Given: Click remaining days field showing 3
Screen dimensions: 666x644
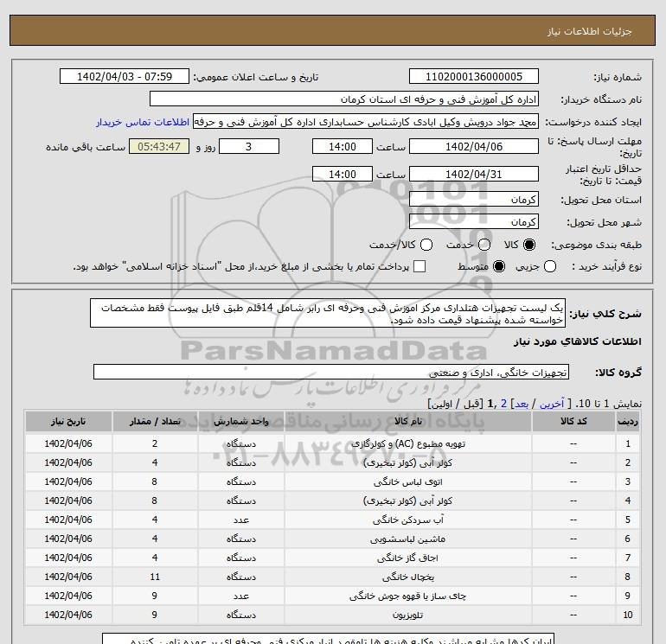Looking at the screenshot, I should pos(249,147).
